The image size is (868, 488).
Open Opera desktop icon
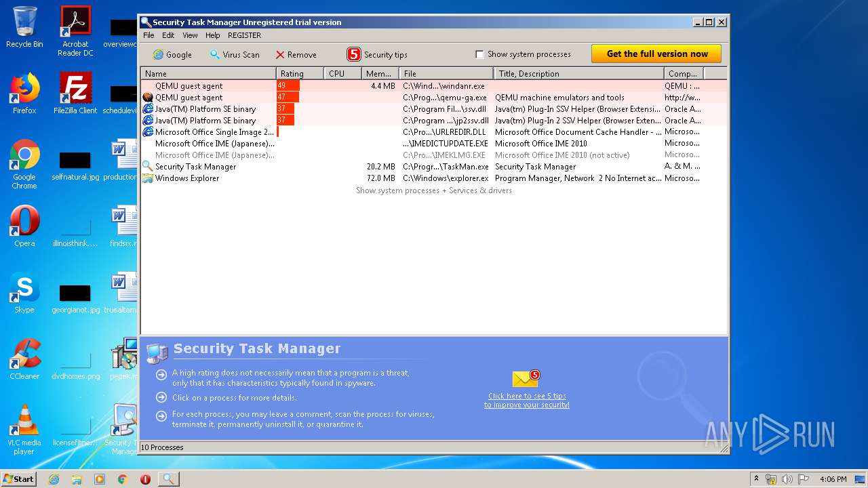[x=24, y=226]
